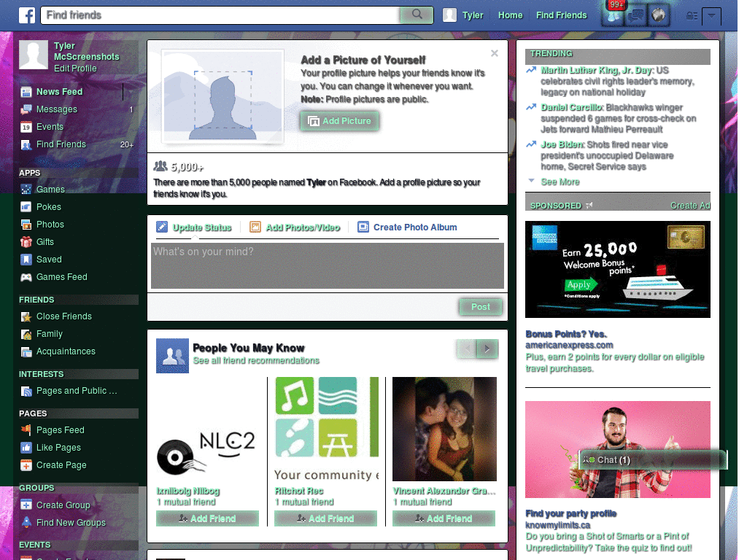
Task: Click the American Express ad image
Action: pyautogui.click(x=617, y=269)
